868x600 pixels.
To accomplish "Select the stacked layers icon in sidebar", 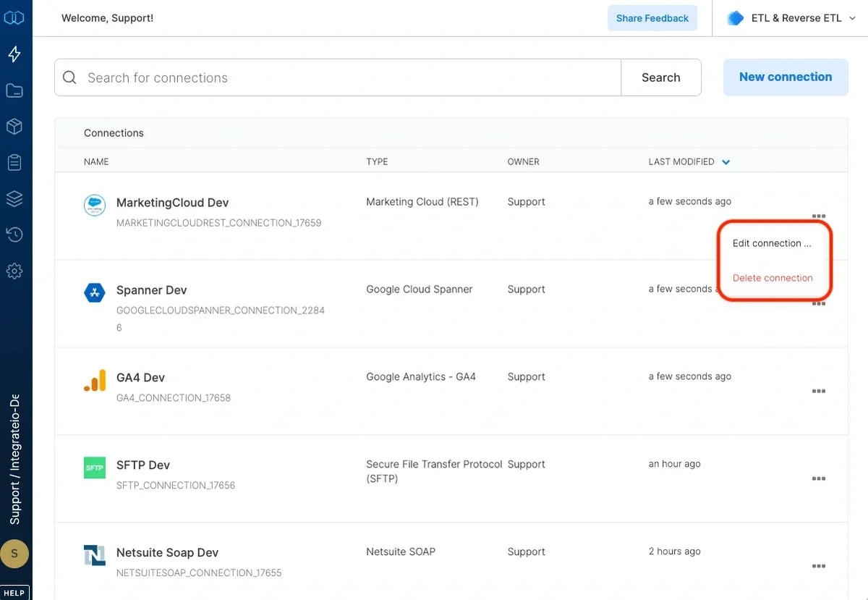I will click(15, 198).
